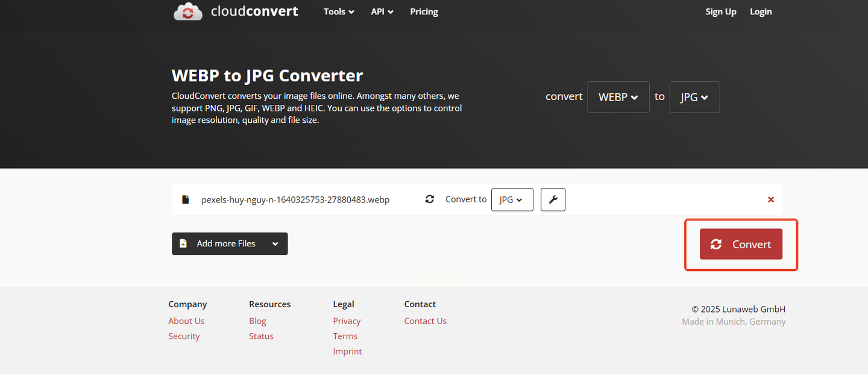
Task: Click the refresh arrows icon before Convert to
Action: click(430, 199)
